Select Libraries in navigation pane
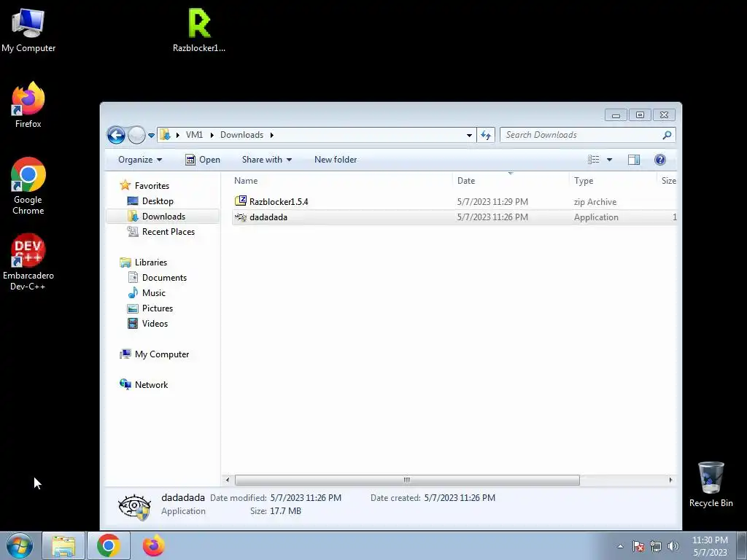Screen dimensions: 747x560 pyautogui.click(x=150, y=262)
